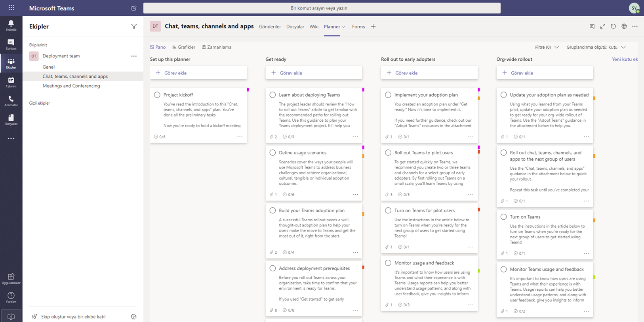Open Sohbet chat in the sidebar
The image size is (644, 322).
[x=11, y=44]
